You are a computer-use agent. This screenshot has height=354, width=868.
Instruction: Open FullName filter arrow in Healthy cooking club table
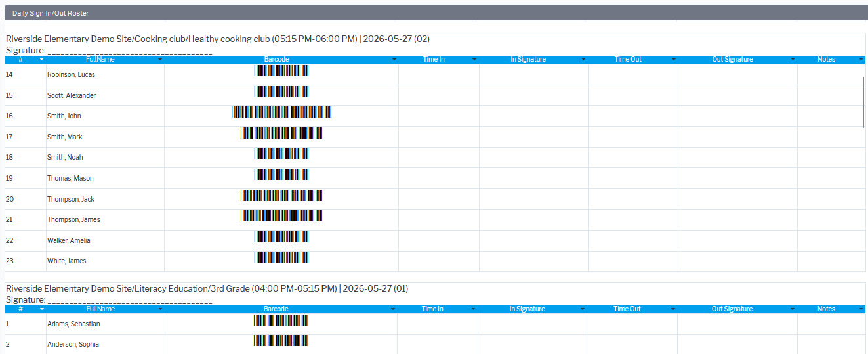(x=160, y=60)
